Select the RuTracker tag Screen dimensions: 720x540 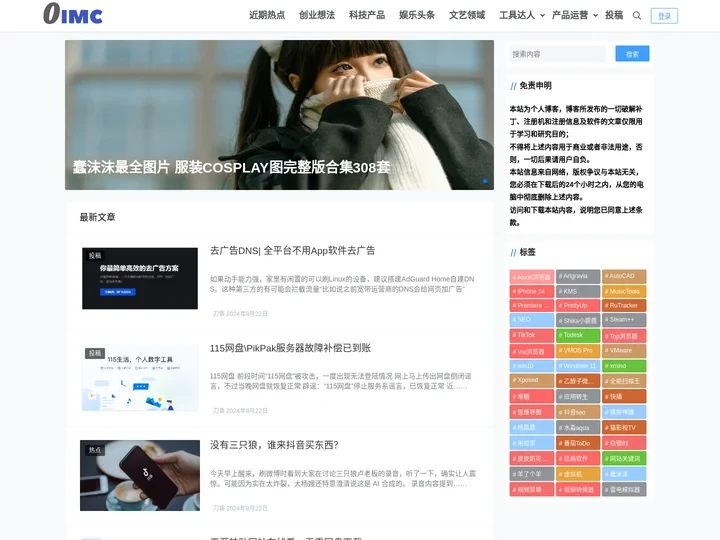tap(624, 306)
